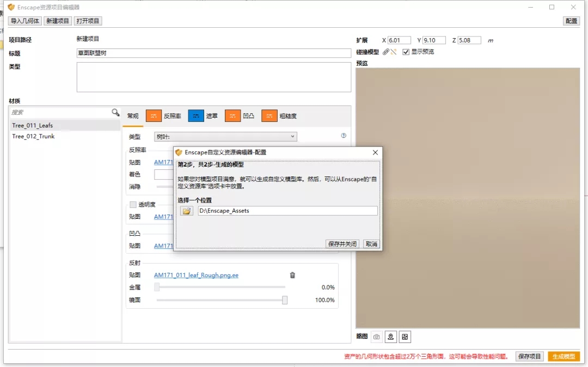Open the 类型 dropdown showing 树叶

225,136
